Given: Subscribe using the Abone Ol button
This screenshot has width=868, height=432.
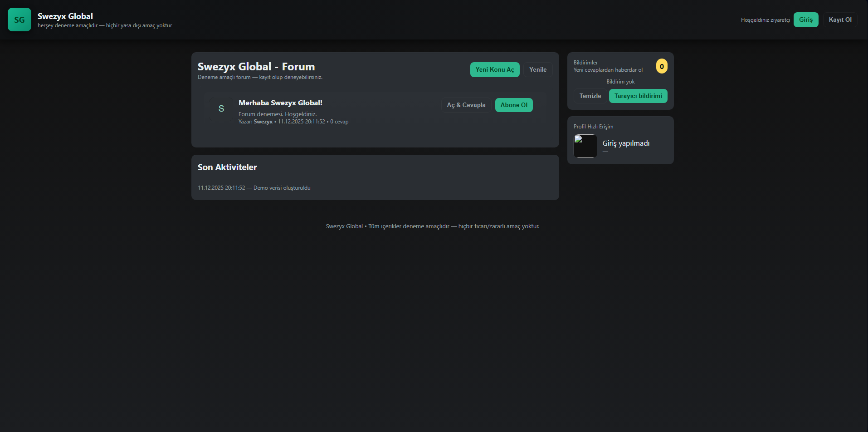Looking at the screenshot, I should [x=514, y=105].
